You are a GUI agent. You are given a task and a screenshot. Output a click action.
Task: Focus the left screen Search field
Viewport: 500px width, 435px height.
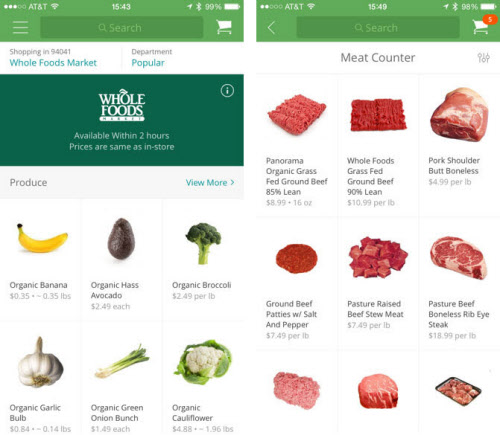[x=122, y=28]
